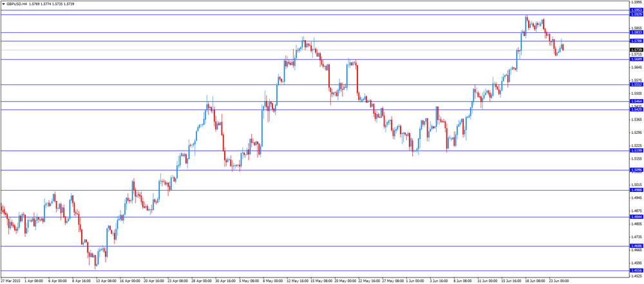Click the chart menu triangle beside GBPUSD,H4
The height and width of the screenshot is (284, 644).
3,4
